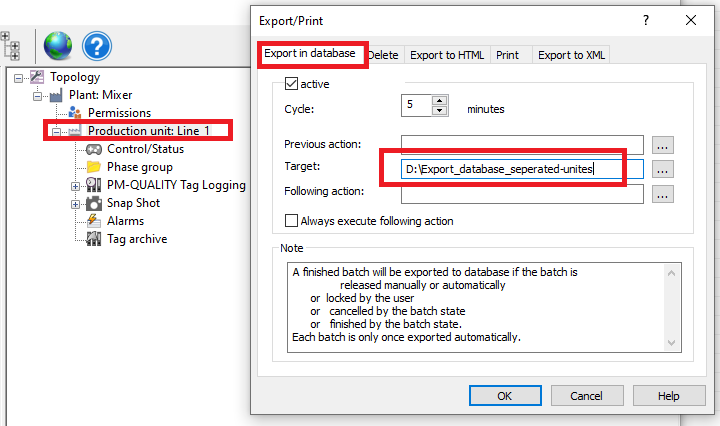The height and width of the screenshot is (426, 720).
Task: Click the Control/Status gamepad icon
Action: pyautogui.click(x=94, y=149)
